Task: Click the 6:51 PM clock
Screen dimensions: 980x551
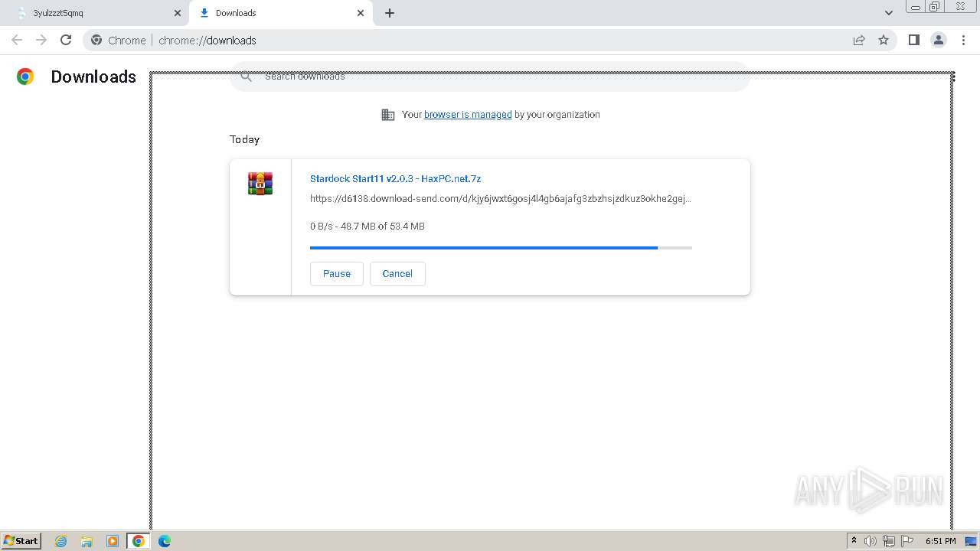Action: tap(940, 541)
